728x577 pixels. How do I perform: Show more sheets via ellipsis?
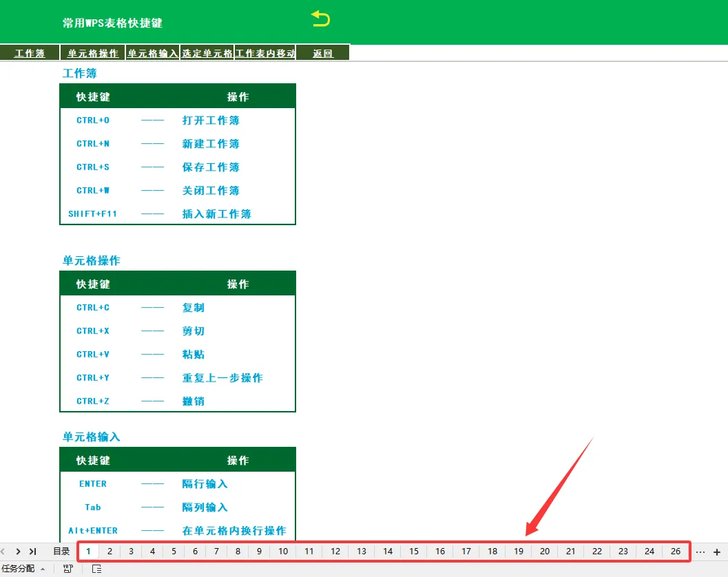pyautogui.click(x=700, y=552)
